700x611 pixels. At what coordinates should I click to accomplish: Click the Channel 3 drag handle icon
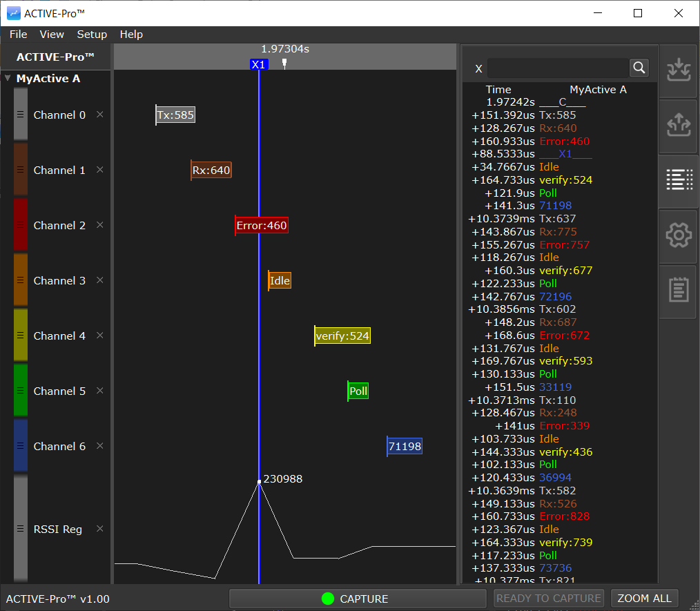(x=20, y=280)
